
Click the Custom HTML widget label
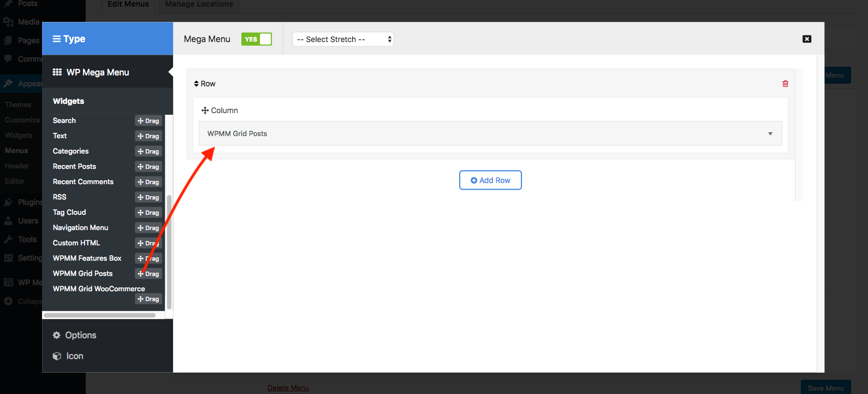click(x=76, y=243)
